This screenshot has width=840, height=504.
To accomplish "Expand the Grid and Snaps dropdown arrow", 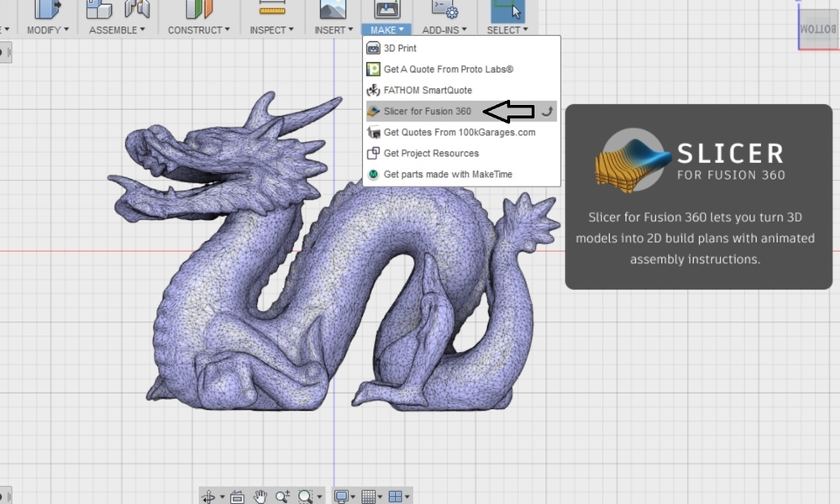I will tap(380, 497).
